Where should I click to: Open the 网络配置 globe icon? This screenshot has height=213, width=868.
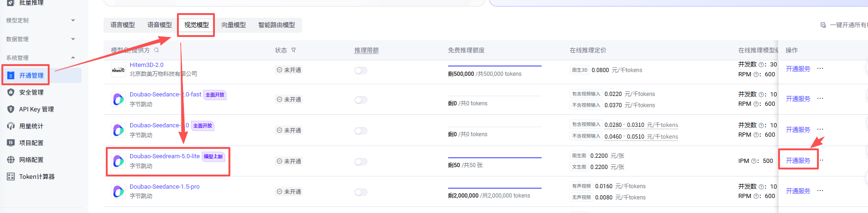pyautogui.click(x=11, y=160)
